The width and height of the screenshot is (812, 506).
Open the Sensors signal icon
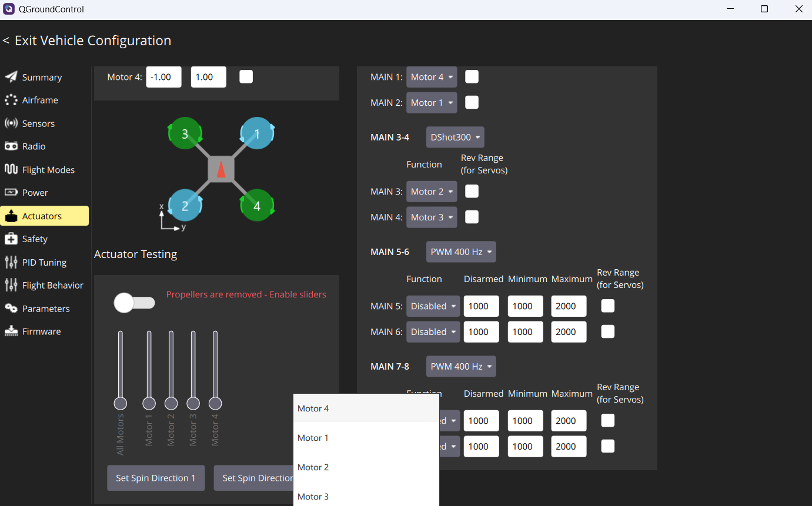click(x=11, y=123)
